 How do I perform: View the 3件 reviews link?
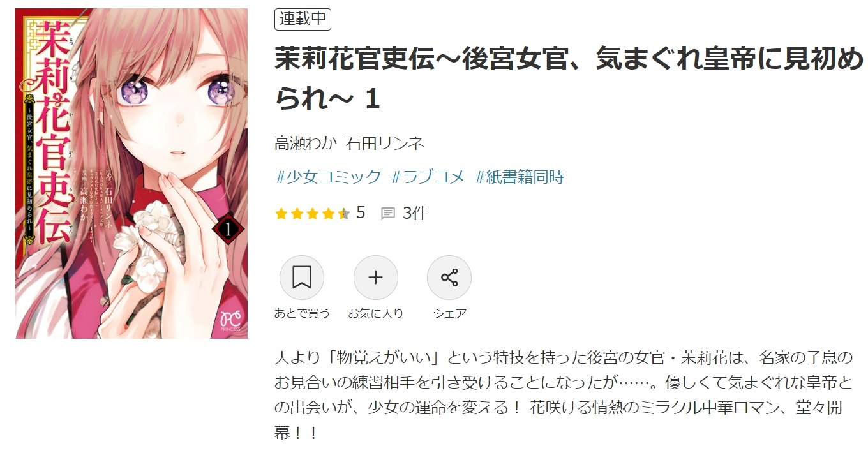point(415,213)
